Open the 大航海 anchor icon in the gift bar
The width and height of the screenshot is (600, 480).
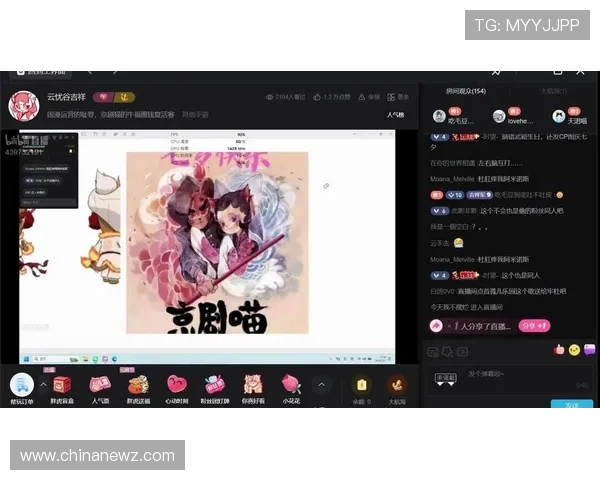click(x=397, y=385)
